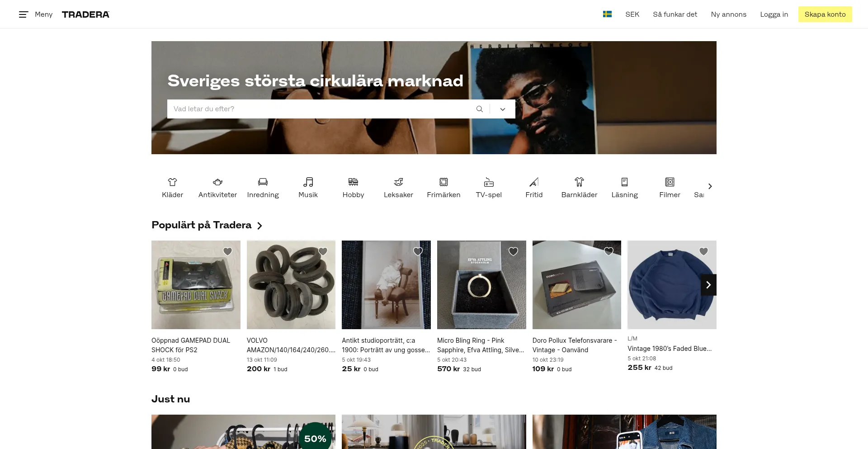868x449 pixels.
Task: Click the Swedish flag icon
Action: coord(607,14)
